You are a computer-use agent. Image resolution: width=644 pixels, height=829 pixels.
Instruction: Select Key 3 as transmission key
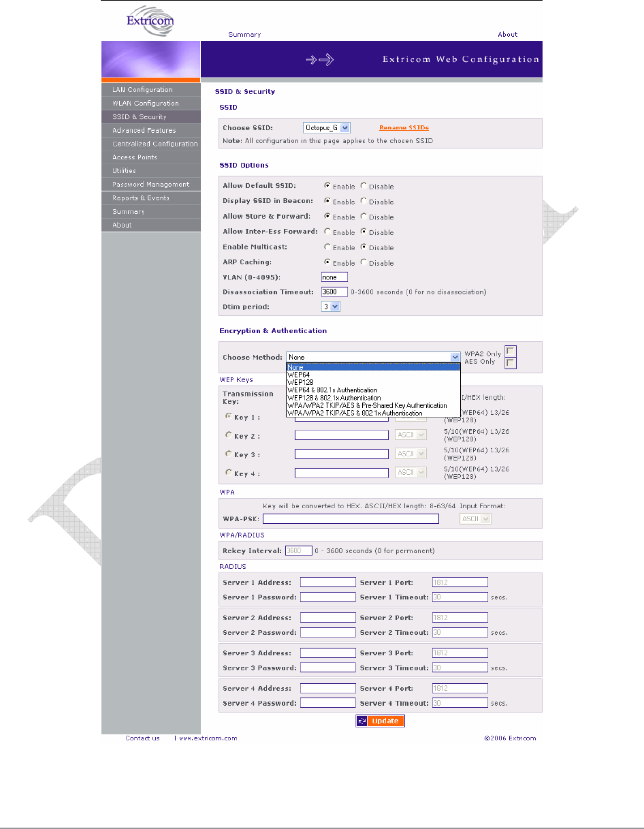(227, 454)
